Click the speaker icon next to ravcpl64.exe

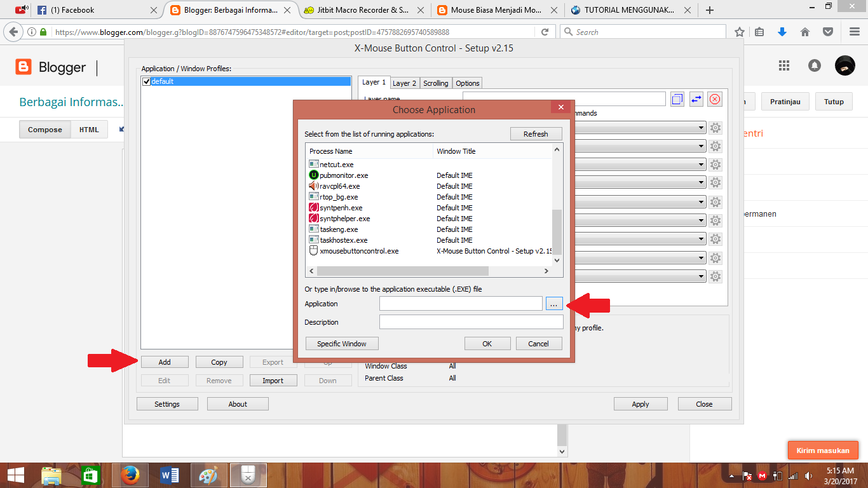pos(313,186)
